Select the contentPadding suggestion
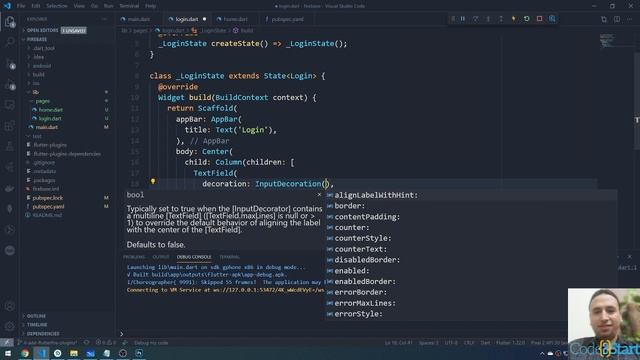The image size is (640, 360). (471, 217)
